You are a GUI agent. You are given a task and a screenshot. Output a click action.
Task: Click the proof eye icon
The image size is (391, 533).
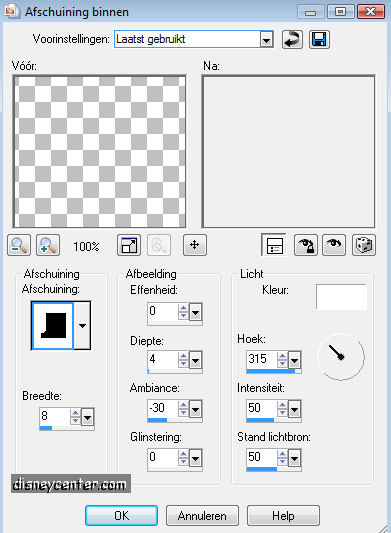coord(334,245)
